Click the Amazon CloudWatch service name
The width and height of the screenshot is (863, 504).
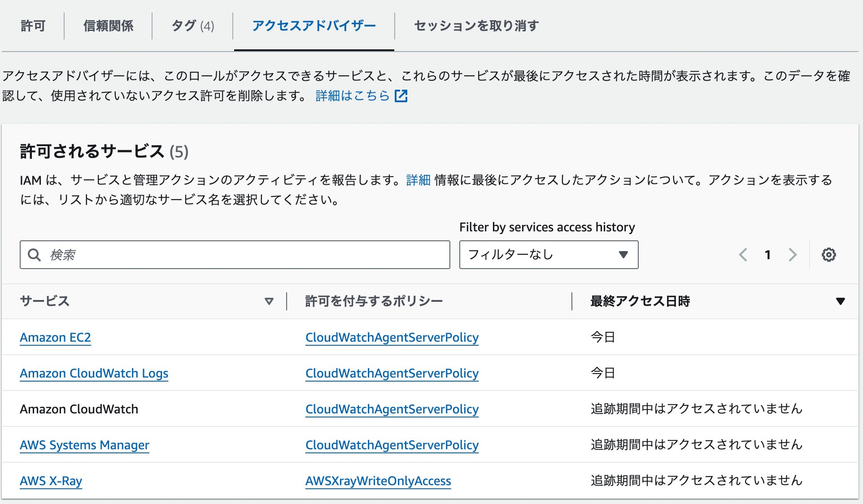coord(79,409)
